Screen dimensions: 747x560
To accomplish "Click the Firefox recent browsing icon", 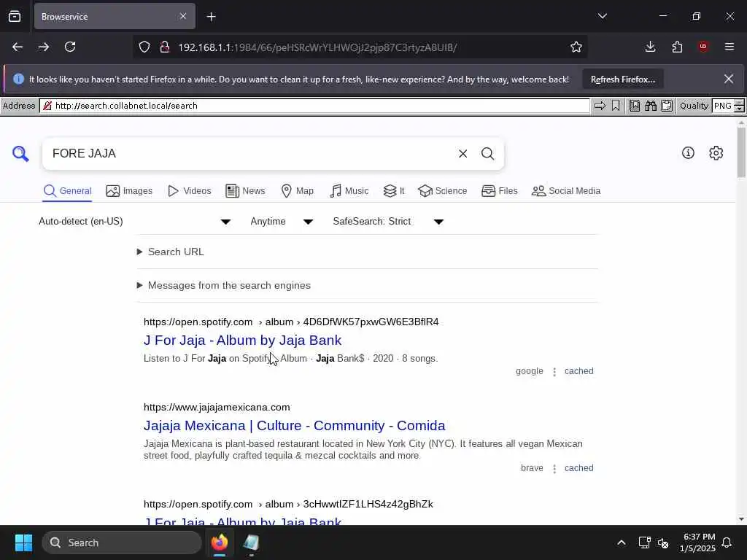I will pos(15,16).
